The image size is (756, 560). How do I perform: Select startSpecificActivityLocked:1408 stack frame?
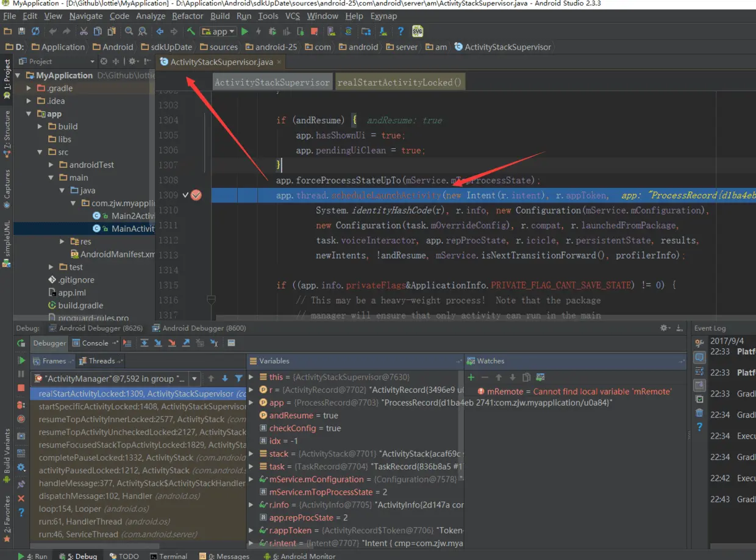138,406
